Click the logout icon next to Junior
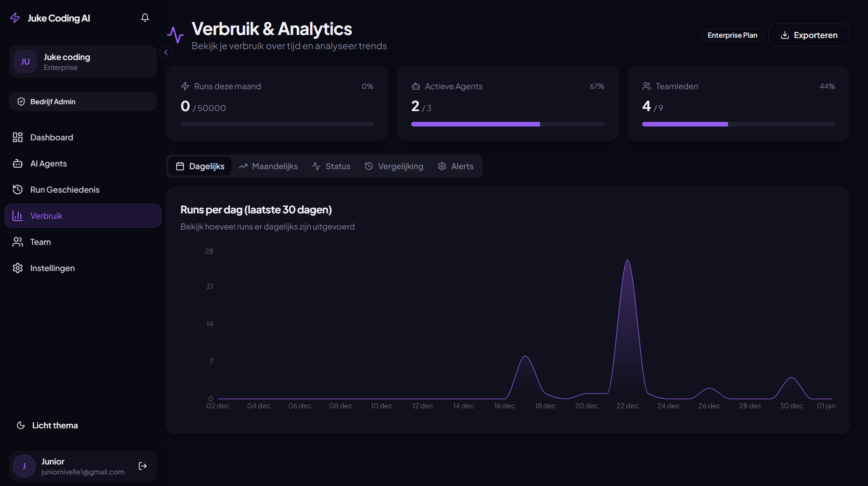 (x=142, y=466)
